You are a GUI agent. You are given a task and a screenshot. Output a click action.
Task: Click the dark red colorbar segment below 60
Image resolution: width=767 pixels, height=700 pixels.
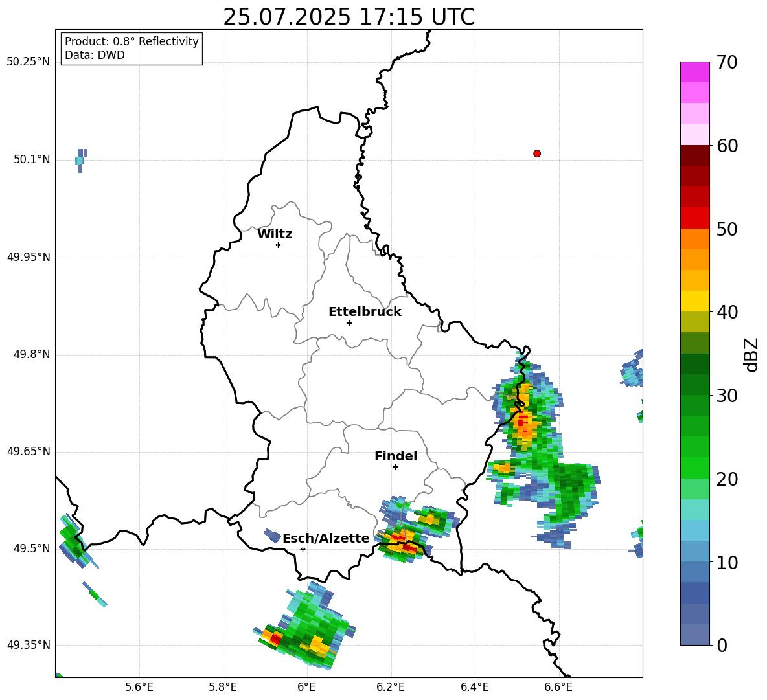pyautogui.click(x=694, y=155)
